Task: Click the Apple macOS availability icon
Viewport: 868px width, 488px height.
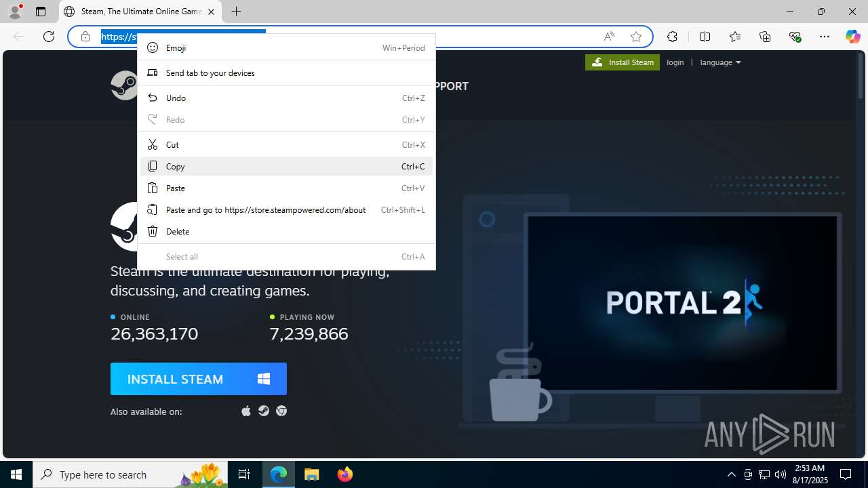Action: 246,411
